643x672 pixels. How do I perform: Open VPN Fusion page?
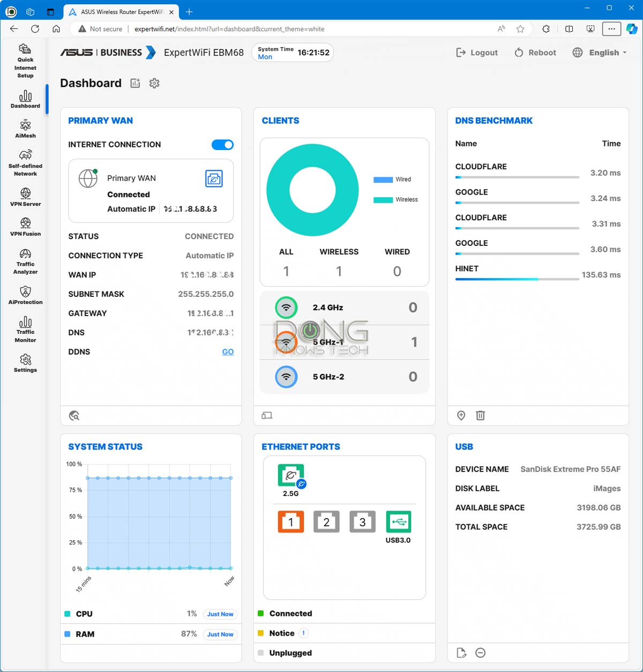[25, 227]
